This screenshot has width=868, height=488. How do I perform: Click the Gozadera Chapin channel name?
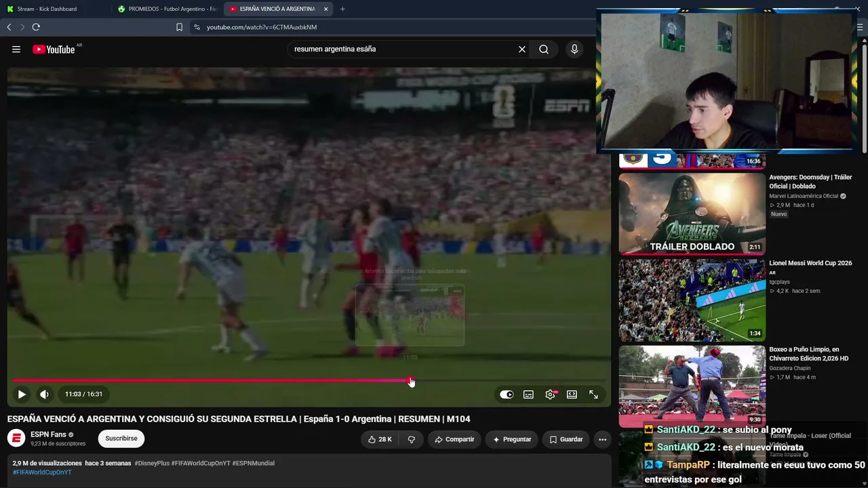click(790, 368)
